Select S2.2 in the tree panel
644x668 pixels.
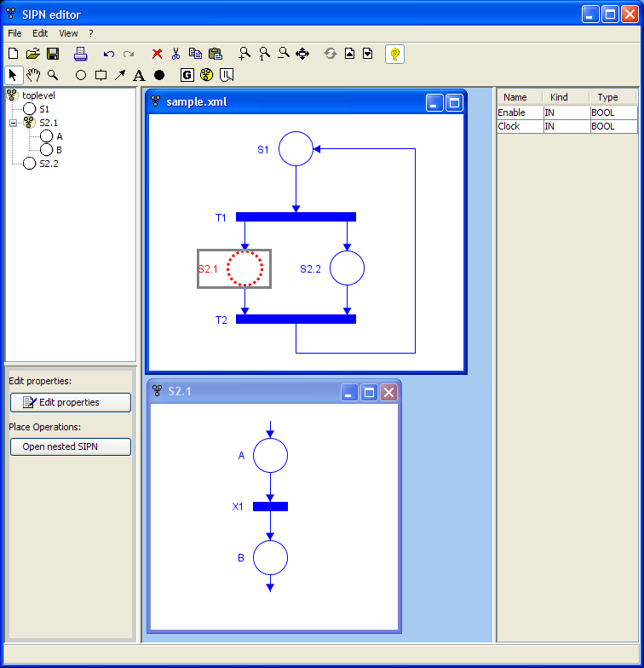coord(48,164)
